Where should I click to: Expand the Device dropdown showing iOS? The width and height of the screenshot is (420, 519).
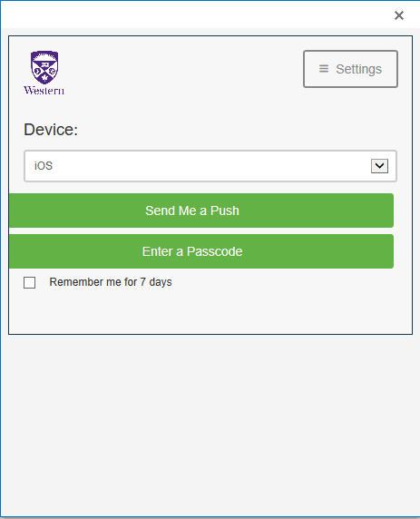pos(210,166)
